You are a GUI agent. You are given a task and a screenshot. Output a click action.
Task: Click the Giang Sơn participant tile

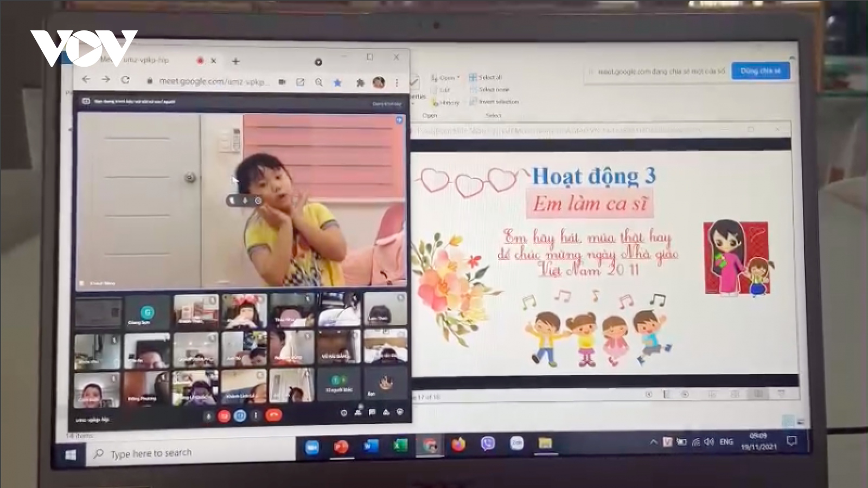(x=147, y=311)
